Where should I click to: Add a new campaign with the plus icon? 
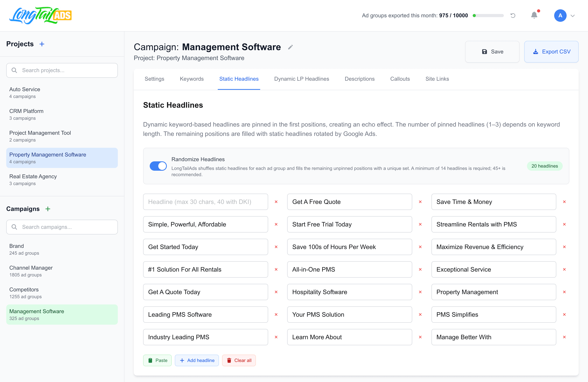48,209
